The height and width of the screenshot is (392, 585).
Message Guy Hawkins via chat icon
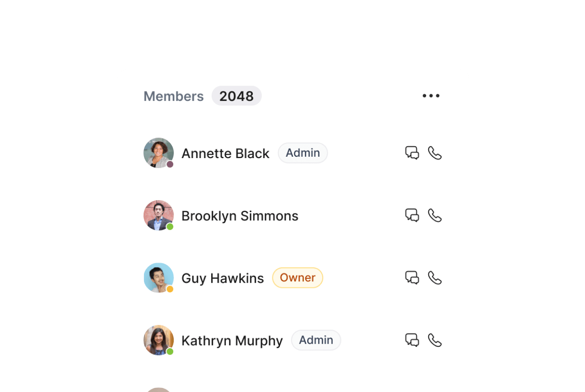412,278
